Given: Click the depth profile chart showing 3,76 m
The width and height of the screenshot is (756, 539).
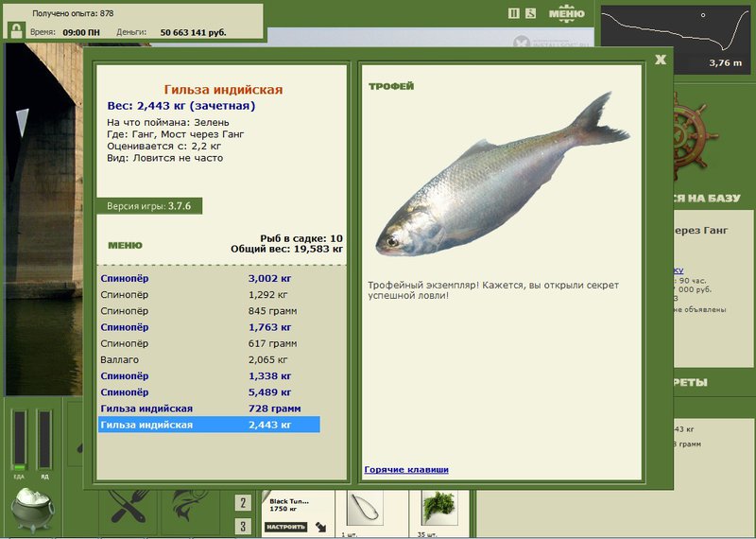Looking at the screenshot, I should tap(676, 40).
